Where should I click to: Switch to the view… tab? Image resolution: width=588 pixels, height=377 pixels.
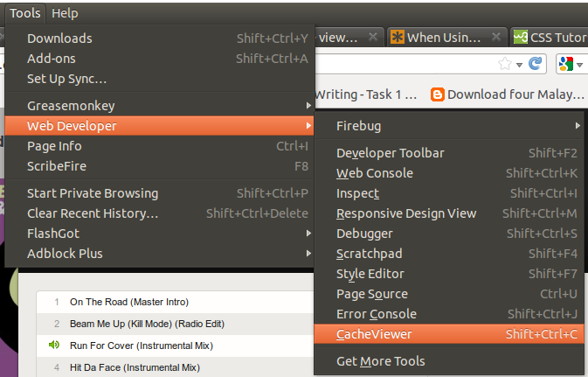349,37
